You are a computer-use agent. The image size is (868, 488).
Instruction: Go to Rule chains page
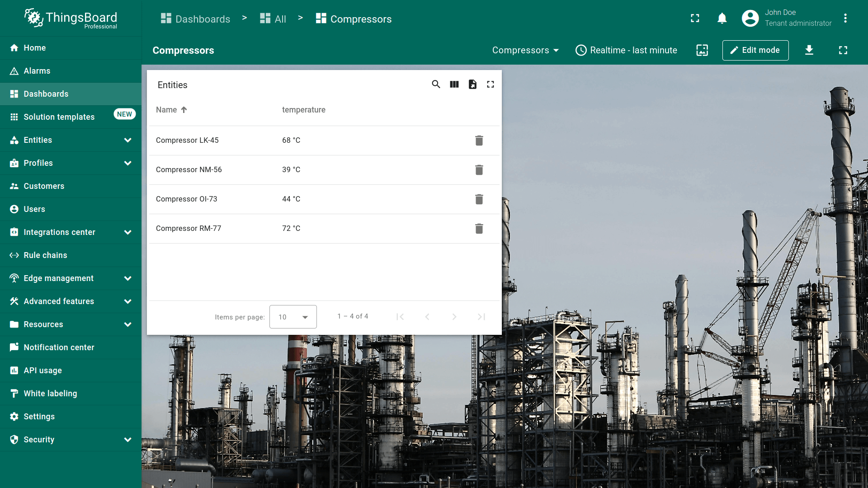coord(45,255)
